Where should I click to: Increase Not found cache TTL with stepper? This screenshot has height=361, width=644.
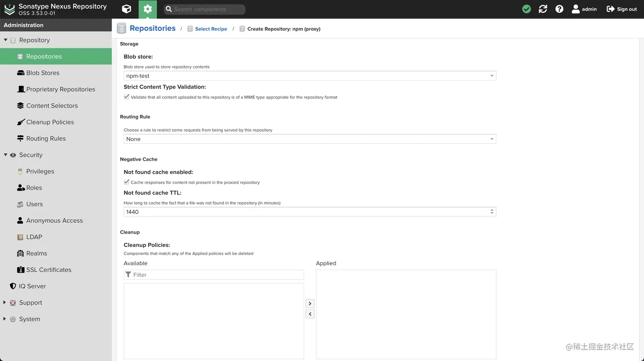tap(492, 210)
